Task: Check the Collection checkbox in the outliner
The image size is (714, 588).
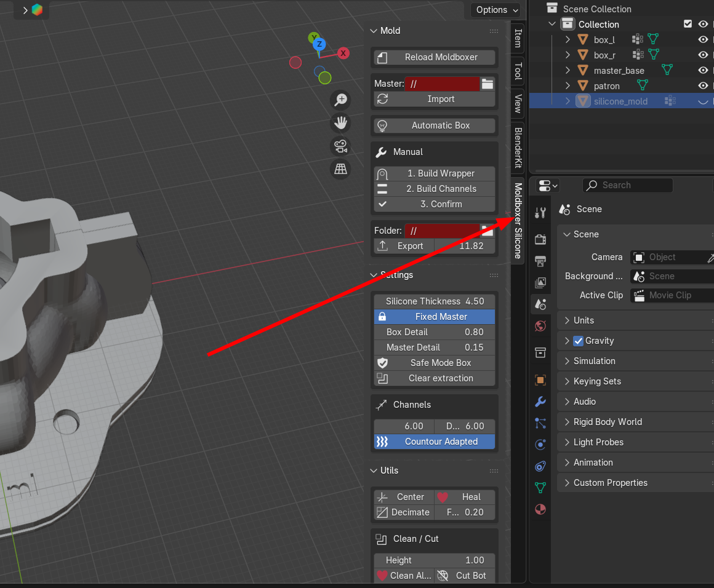Action: coord(688,24)
